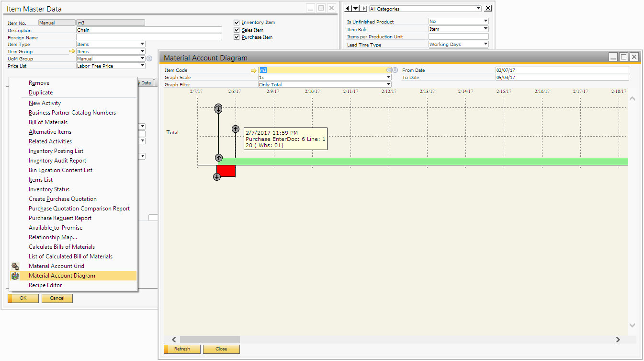The width and height of the screenshot is (644, 361).
Task: Click the Material Account Grid menu icon
Action: [15, 266]
